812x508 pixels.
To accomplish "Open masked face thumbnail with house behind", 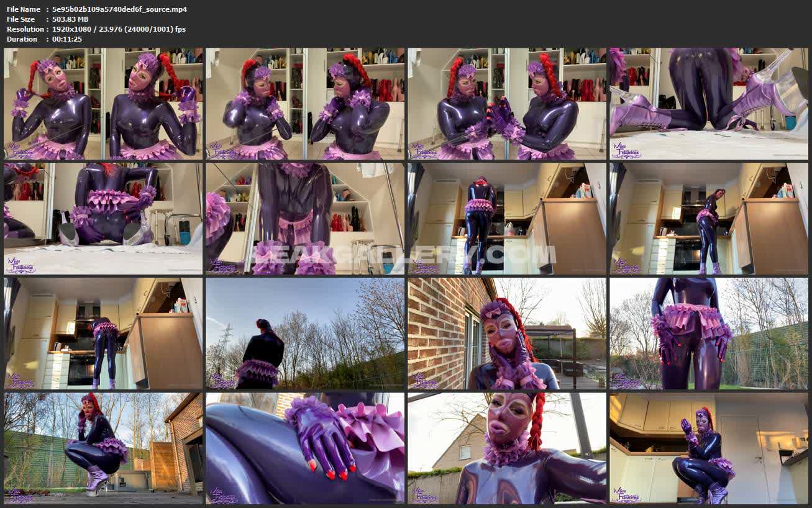I will tap(507, 448).
